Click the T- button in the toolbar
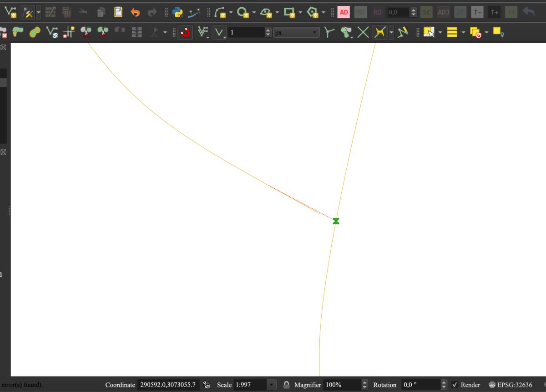Screen dimensions: 546x392 477,12
